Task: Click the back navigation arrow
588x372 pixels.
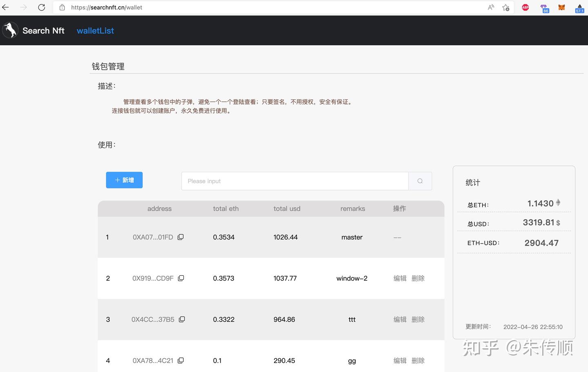Action: coord(5,7)
